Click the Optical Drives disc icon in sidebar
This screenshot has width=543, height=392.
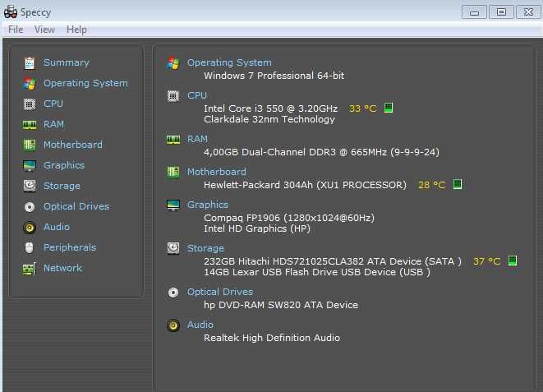[x=30, y=207]
